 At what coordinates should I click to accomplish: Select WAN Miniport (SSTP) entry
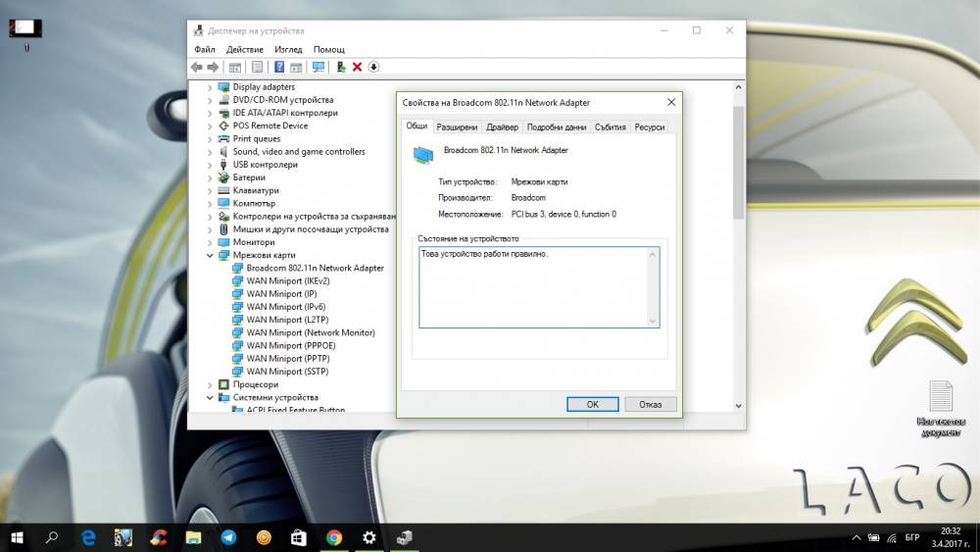[287, 372]
